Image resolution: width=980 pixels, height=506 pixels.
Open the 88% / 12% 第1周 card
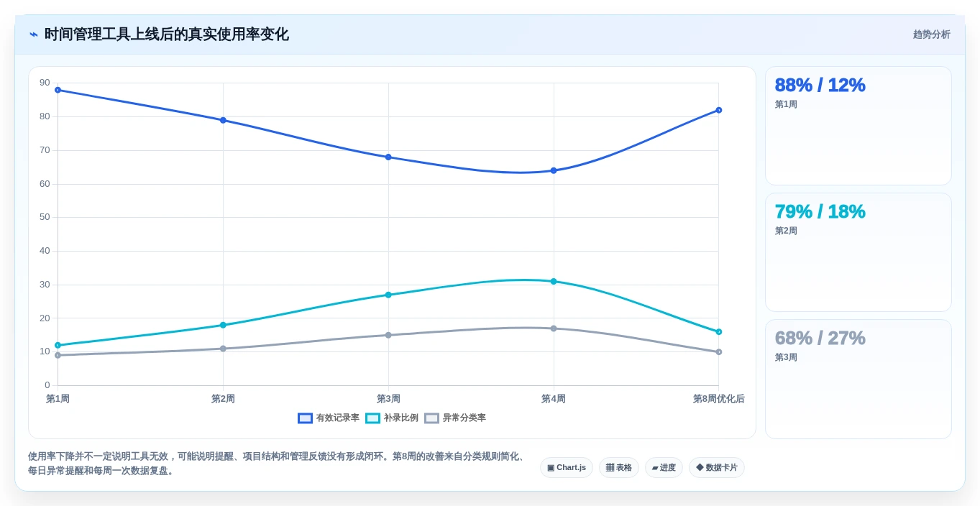[858, 126]
